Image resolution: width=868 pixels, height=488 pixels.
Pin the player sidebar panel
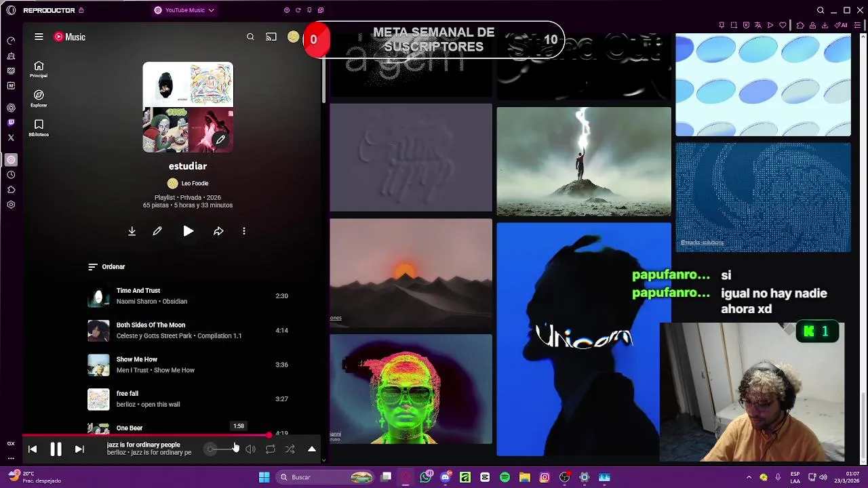[x=309, y=10]
